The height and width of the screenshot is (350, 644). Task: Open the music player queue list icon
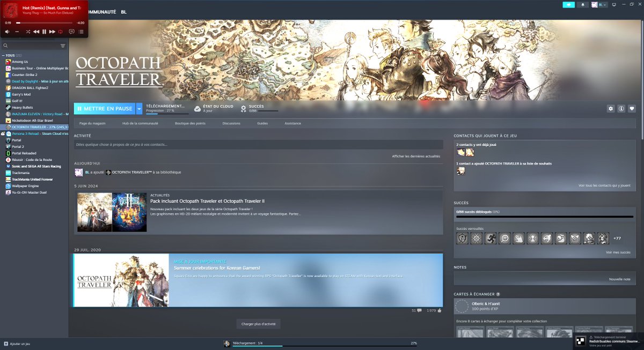pyautogui.click(x=81, y=32)
